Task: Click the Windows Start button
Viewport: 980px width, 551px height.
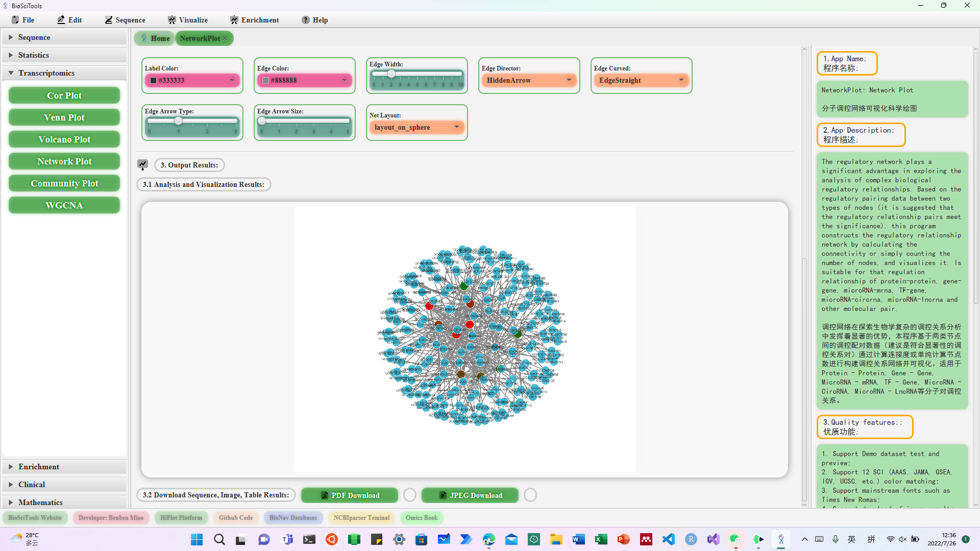Action: tap(197, 539)
